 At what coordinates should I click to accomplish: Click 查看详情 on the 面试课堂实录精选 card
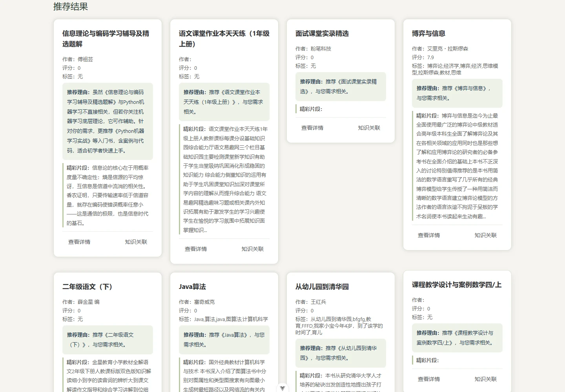[312, 128]
